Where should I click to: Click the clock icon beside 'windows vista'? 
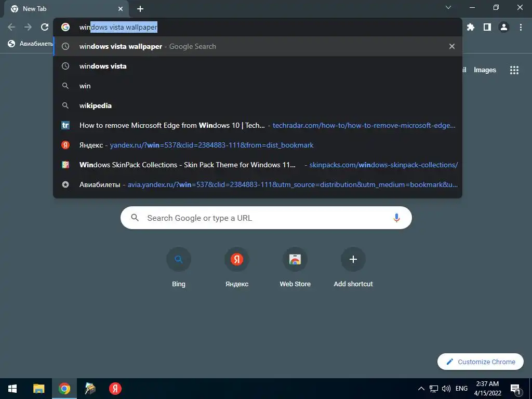coord(65,66)
